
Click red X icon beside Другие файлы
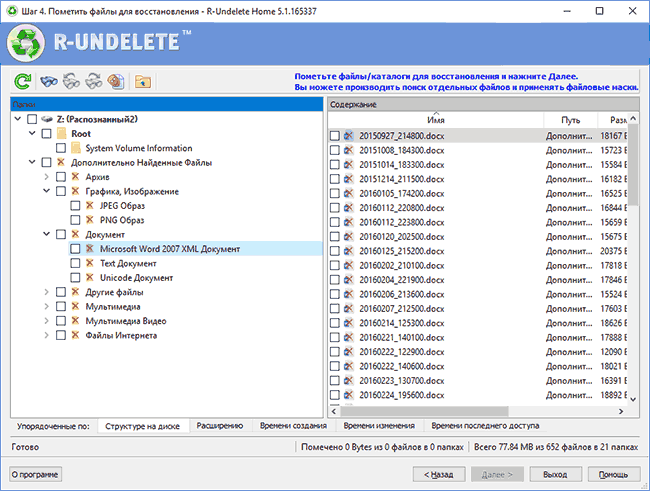[x=75, y=292]
